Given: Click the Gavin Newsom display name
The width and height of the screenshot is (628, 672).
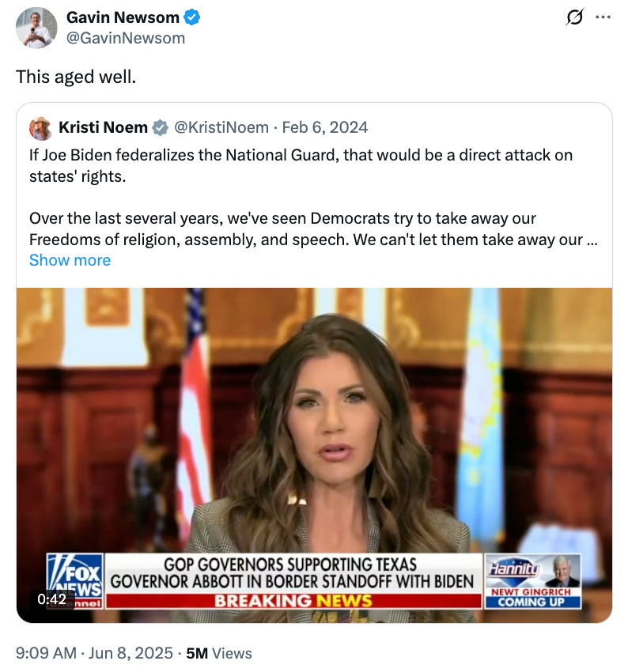Looking at the screenshot, I should [x=123, y=17].
